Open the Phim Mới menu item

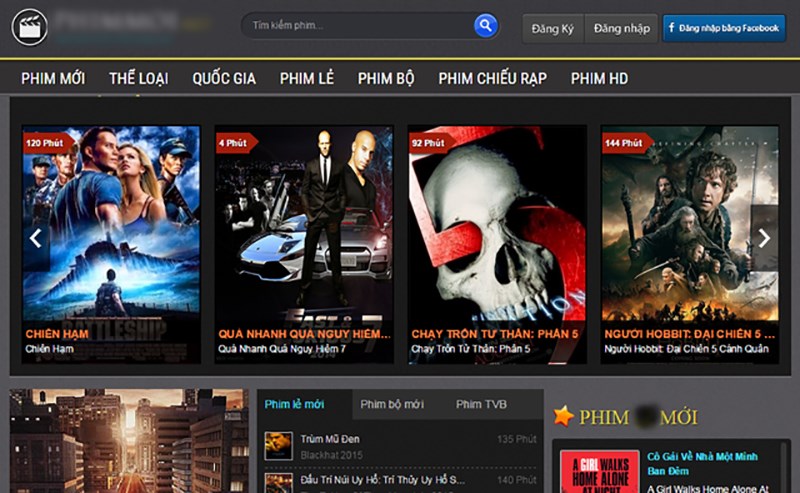tap(53, 78)
